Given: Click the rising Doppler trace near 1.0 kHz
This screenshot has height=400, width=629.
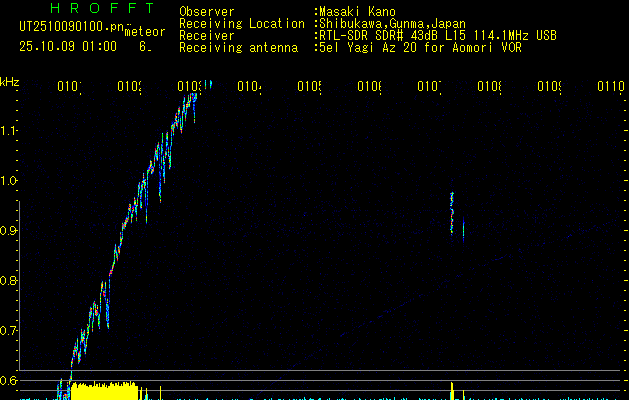Looking at the screenshot, I should pos(146,179).
